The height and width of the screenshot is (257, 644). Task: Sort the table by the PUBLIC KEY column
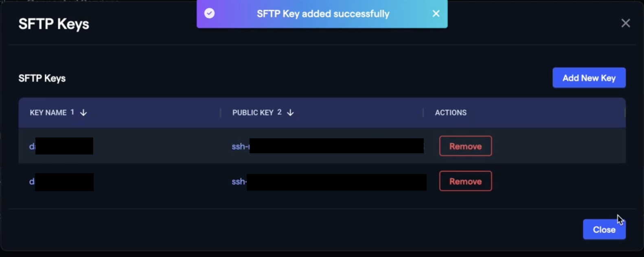254,113
